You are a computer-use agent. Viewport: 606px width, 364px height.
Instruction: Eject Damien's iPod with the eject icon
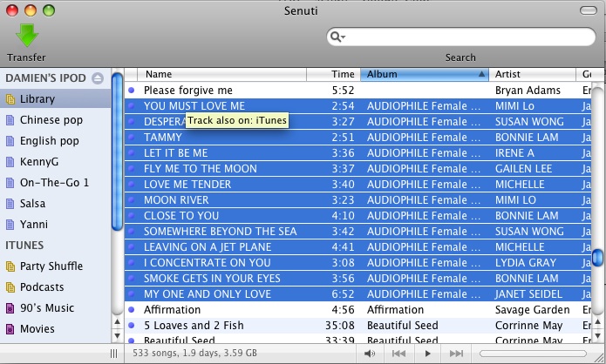click(97, 78)
